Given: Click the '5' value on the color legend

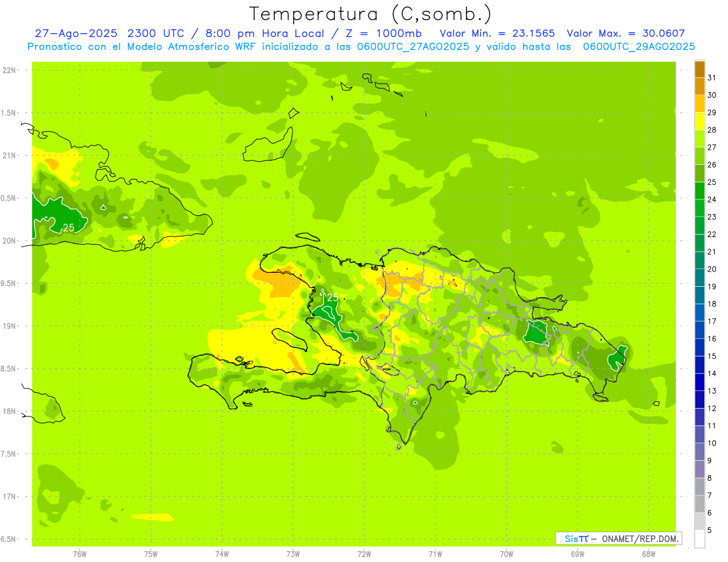Looking at the screenshot, I should tap(710, 530).
